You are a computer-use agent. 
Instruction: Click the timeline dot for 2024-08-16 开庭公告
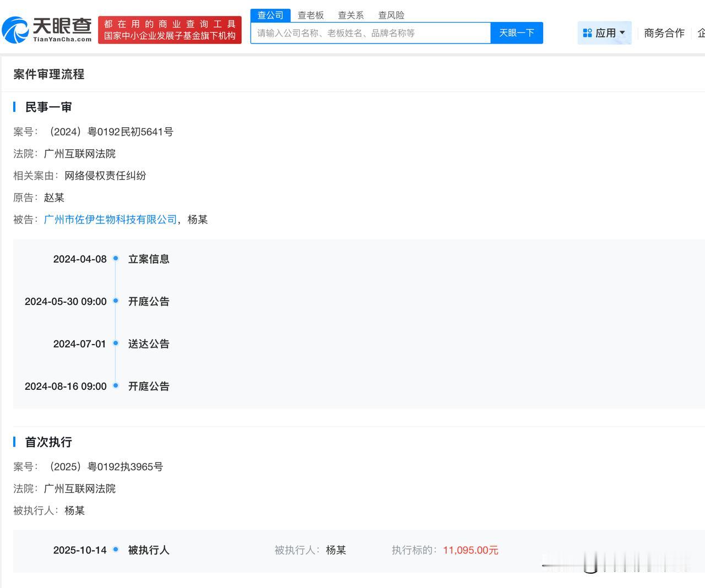click(x=116, y=385)
